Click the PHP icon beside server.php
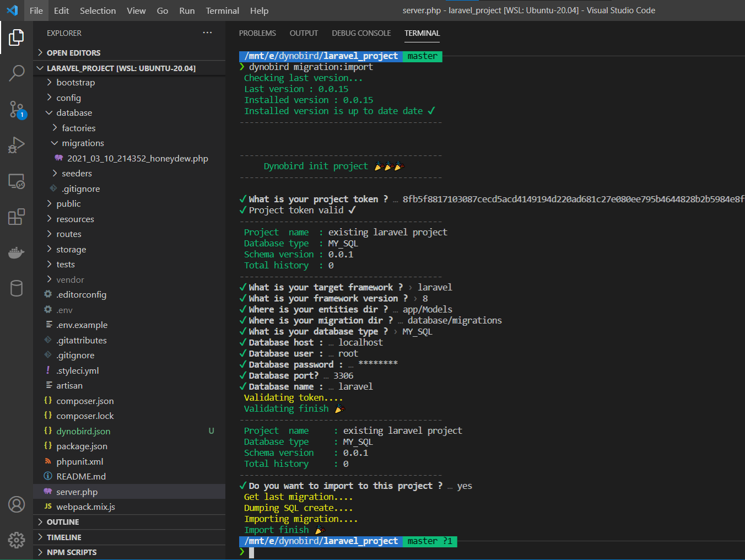The image size is (745, 560). [48, 492]
